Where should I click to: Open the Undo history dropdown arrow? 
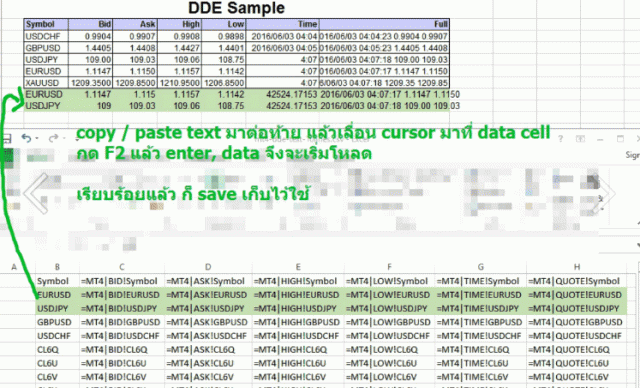(37, 139)
